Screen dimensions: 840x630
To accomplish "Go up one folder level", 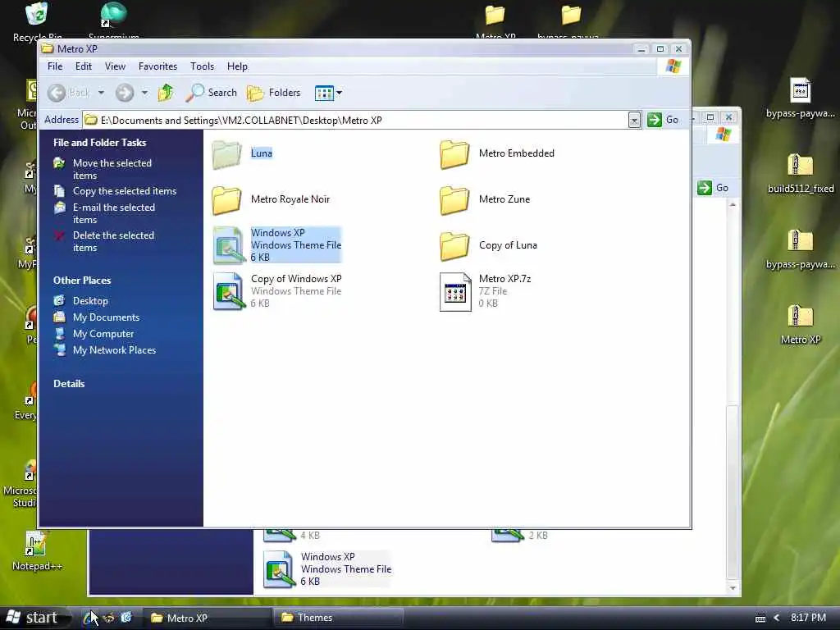I will (166, 93).
